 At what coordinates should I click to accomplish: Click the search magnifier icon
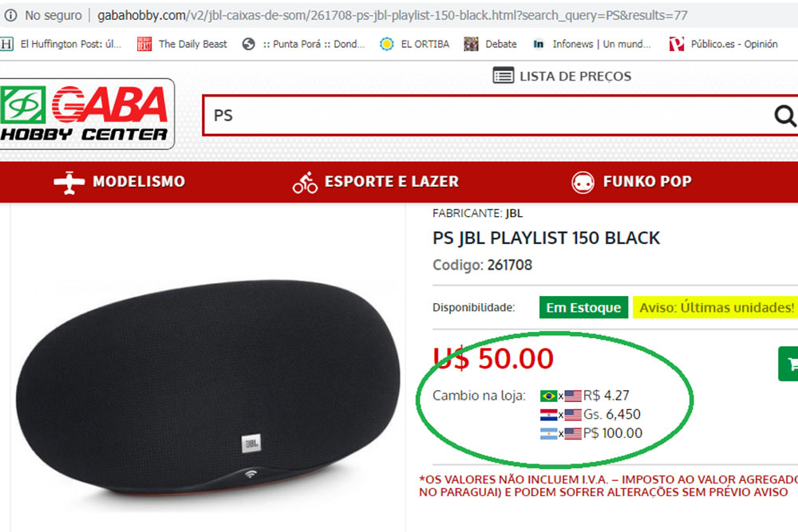point(784,116)
